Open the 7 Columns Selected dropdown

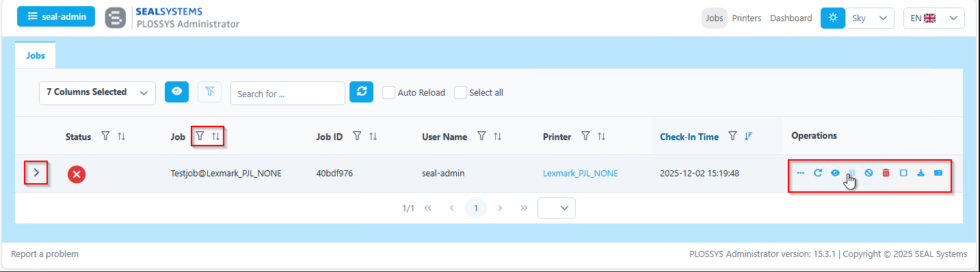click(x=97, y=93)
